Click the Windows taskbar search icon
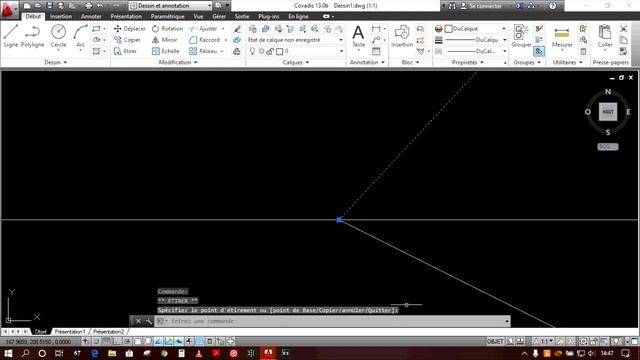 25,353
